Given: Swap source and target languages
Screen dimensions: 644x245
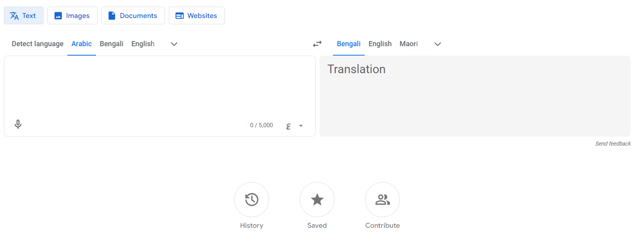Looking at the screenshot, I should pos(317,44).
